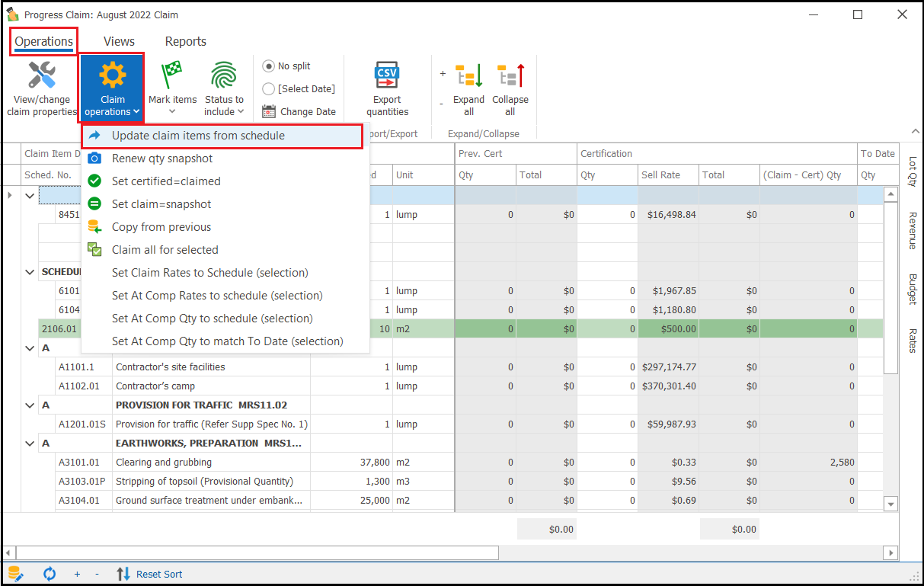Viewport: 924px width, 586px height.
Task: Click horizontal scrollbar left arrow
Action: click(x=9, y=552)
